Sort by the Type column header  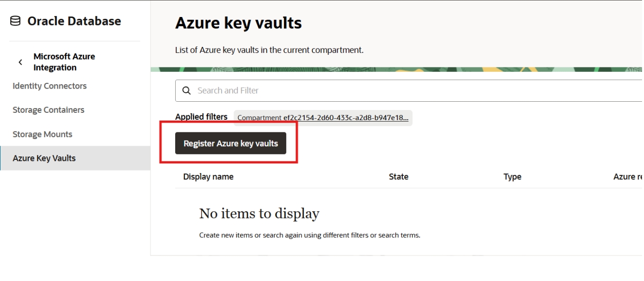(x=512, y=176)
